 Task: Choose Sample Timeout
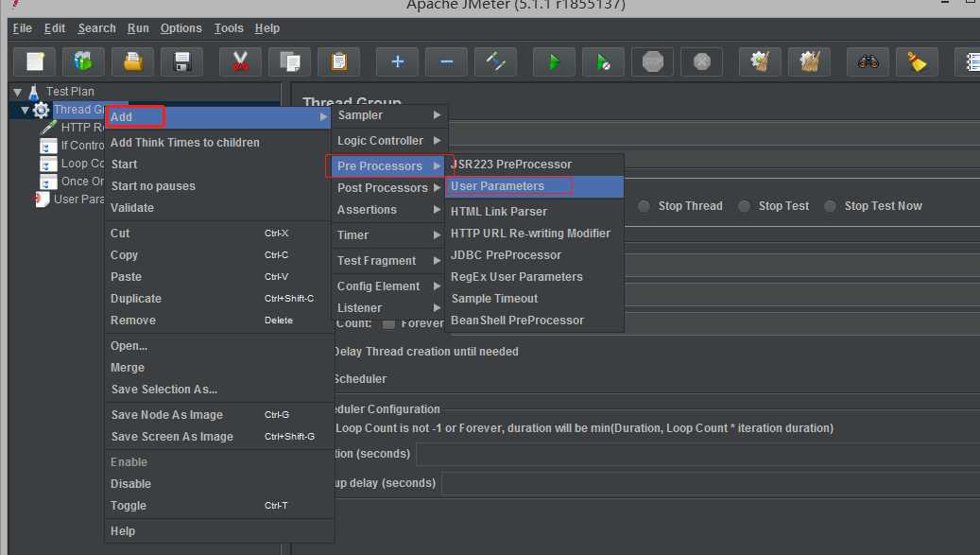pos(534,299)
